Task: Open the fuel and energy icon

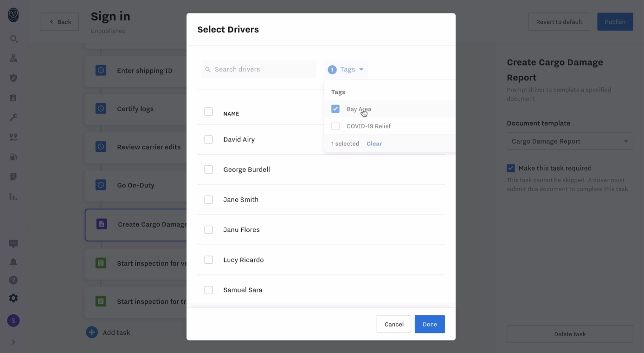Action: click(x=13, y=157)
